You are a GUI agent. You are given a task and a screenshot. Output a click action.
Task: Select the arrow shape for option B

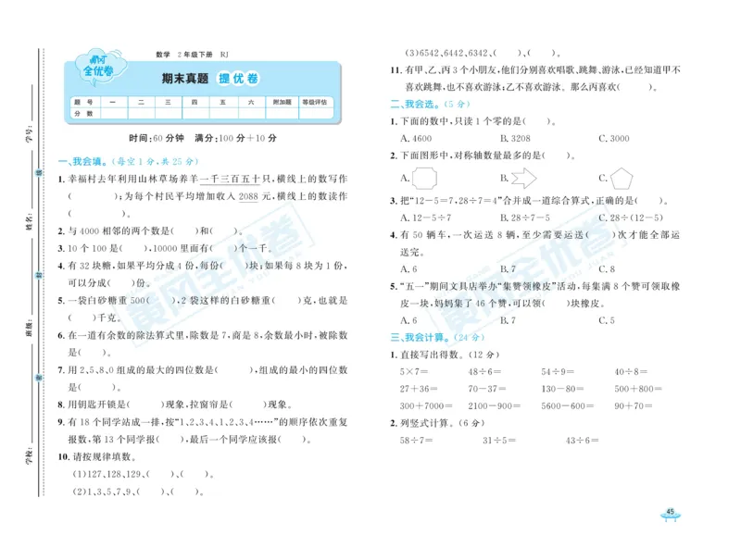pos(523,176)
